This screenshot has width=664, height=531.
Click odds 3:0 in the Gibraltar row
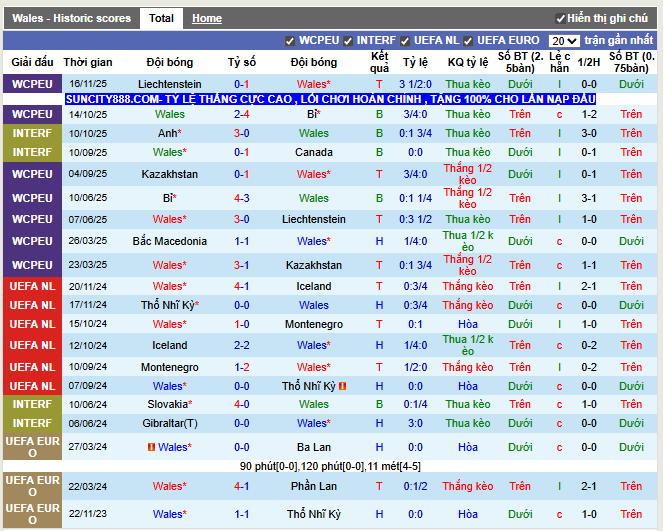pos(415,423)
